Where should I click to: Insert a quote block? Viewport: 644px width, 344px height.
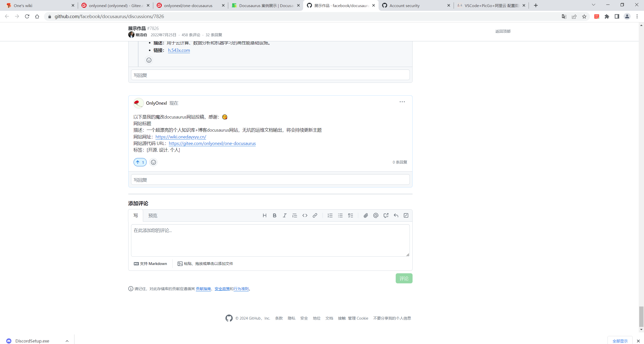(295, 215)
